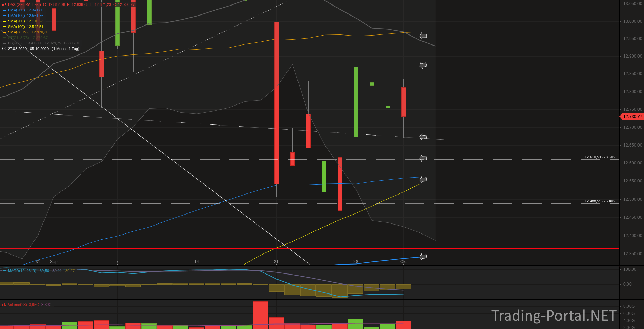
Task: Select the DAX (XETRA, Last) legend title
Action: tap(25, 4)
